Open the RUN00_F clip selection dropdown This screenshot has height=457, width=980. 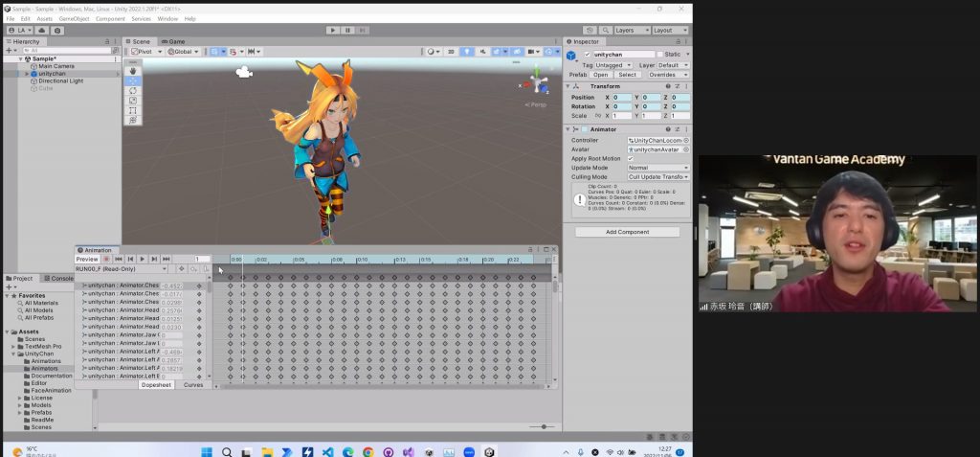click(x=122, y=268)
